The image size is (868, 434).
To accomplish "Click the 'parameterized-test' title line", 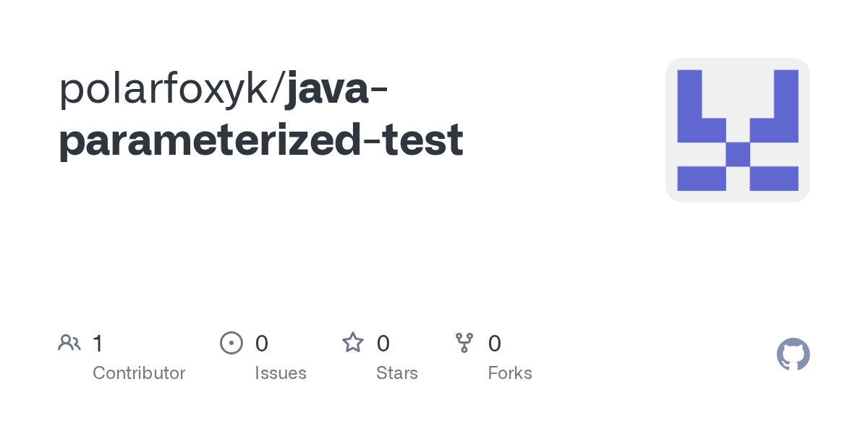I will click(x=260, y=140).
